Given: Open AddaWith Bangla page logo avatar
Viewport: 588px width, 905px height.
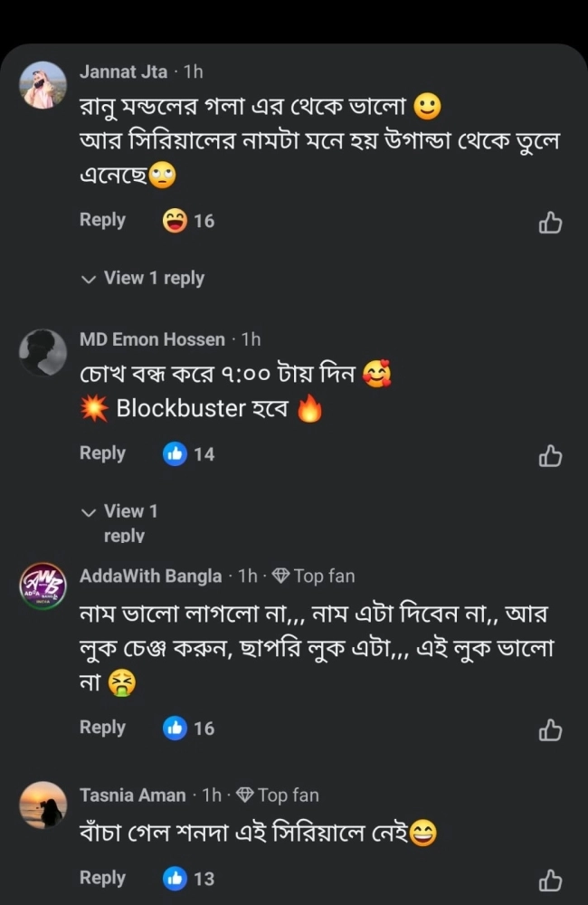Looking at the screenshot, I should [x=43, y=586].
